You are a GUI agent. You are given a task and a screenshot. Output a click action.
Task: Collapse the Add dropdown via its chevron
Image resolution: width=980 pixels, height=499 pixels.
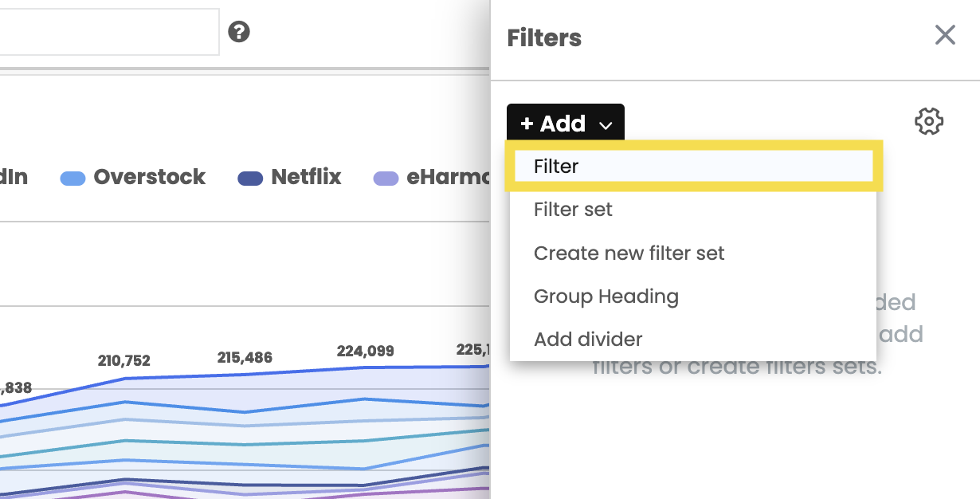tap(606, 125)
